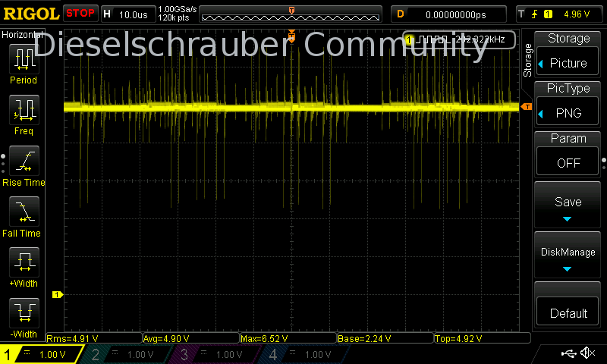The height and width of the screenshot is (364, 607).
Task: Select the Rise Time measurement icon
Action: tap(24, 161)
